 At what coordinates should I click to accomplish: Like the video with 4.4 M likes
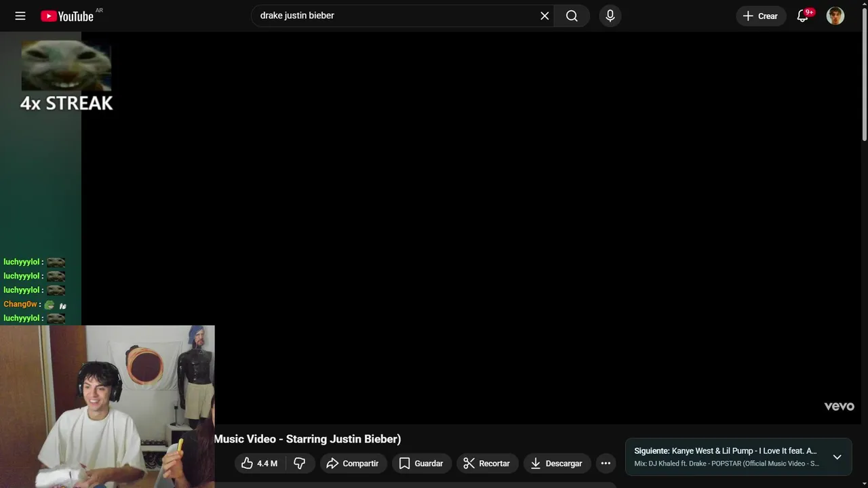coord(260,464)
